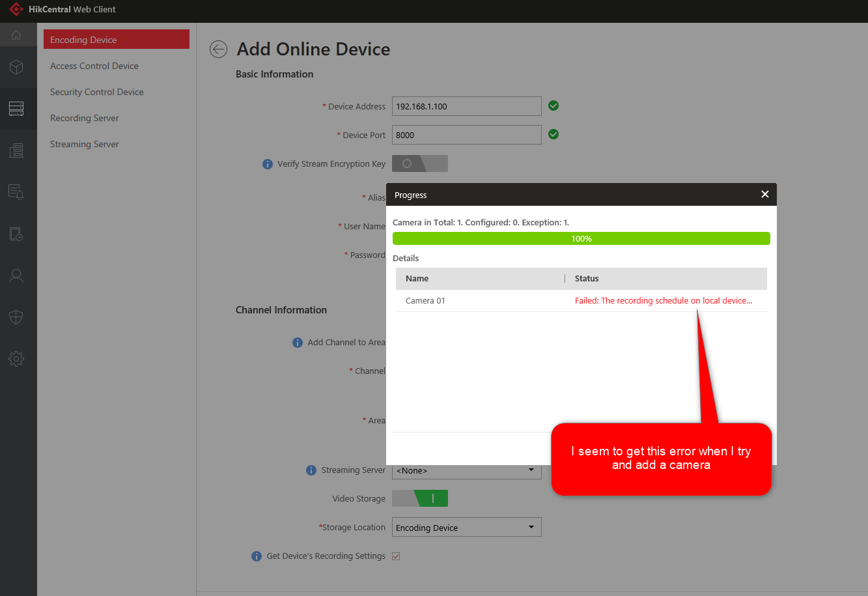This screenshot has height=596, width=868.
Task: Toggle Verify Stream Encryption Key switch
Action: [x=419, y=163]
